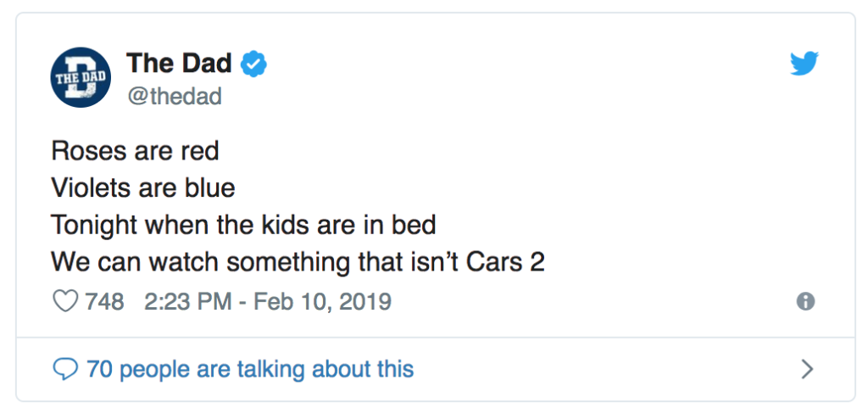Click the line mentioning Cars 2
The image size is (868, 414).
pos(298,262)
